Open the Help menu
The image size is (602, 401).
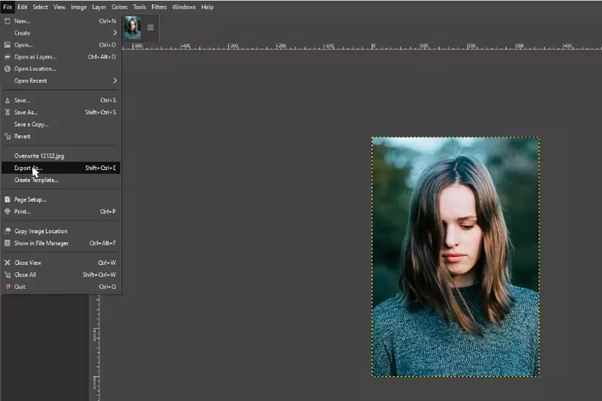207,7
